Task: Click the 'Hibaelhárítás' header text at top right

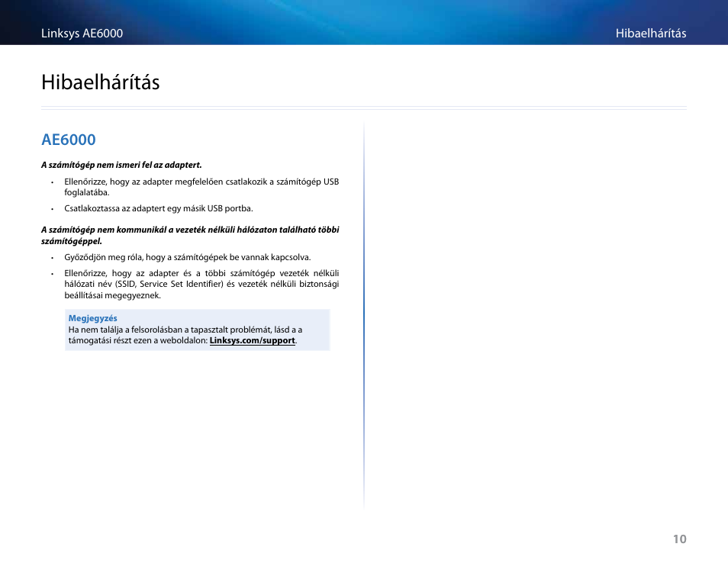Action: pos(650,34)
